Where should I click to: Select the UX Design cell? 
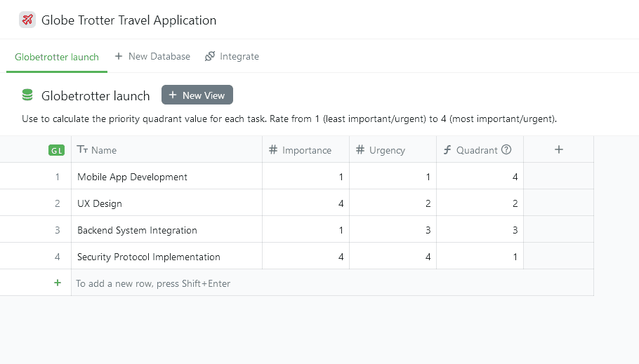[x=166, y=203]
